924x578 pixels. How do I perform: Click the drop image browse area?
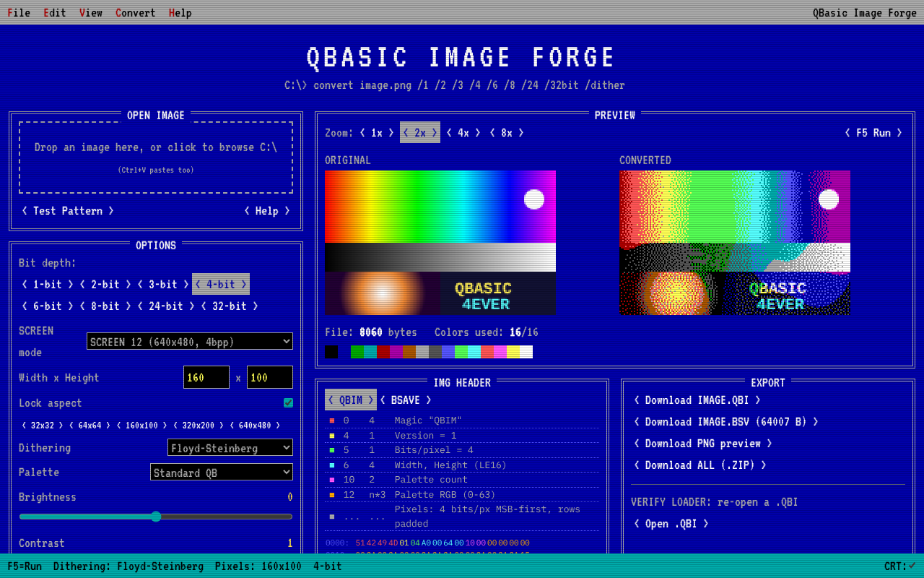(156, 158)
